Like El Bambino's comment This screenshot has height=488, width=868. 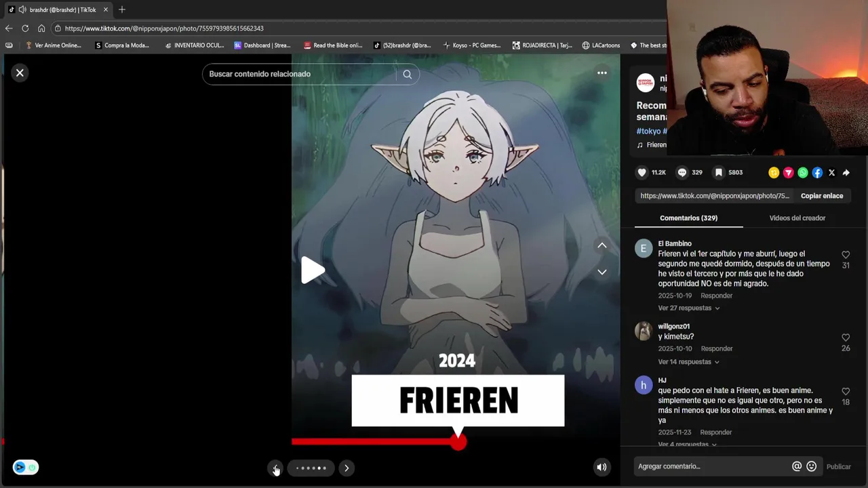(846, 255)
